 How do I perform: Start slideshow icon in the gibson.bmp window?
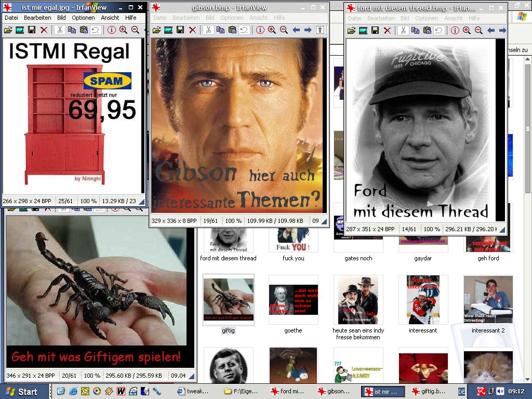click(x=168, y=30)
